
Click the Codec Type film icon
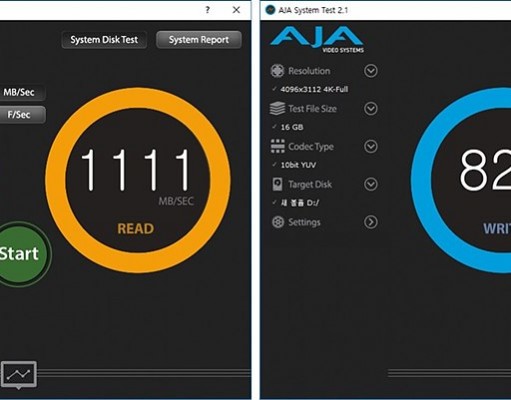click(278, 146)
